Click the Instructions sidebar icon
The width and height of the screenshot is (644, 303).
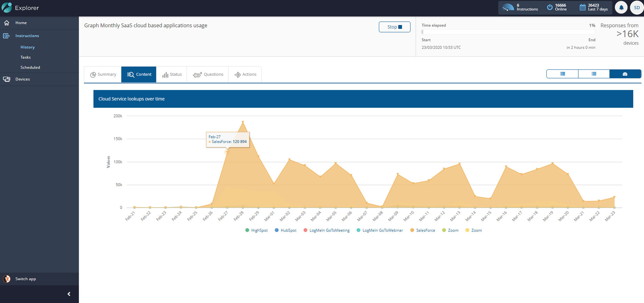pyautogui.click(x=6, y=36)
